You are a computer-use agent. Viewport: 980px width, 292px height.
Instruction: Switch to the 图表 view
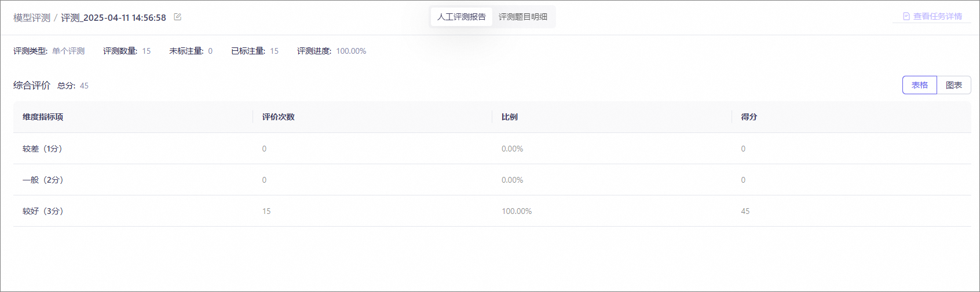click(x=953, y=85)
